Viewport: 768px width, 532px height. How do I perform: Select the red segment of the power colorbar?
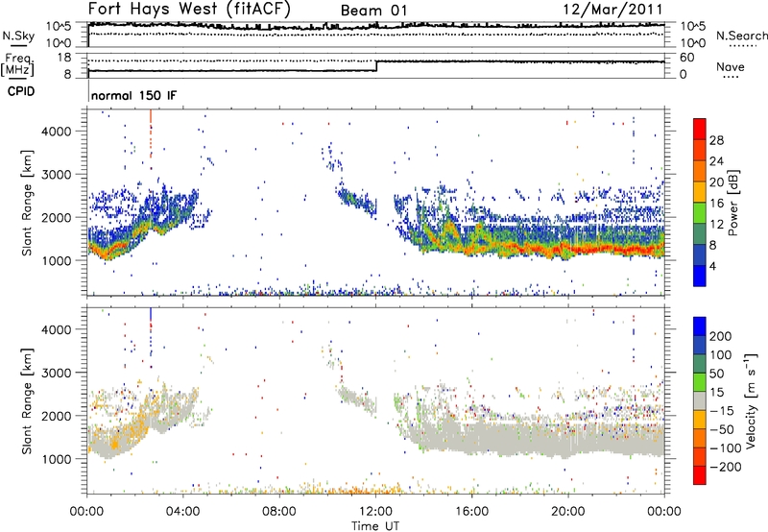pos(700,129)
